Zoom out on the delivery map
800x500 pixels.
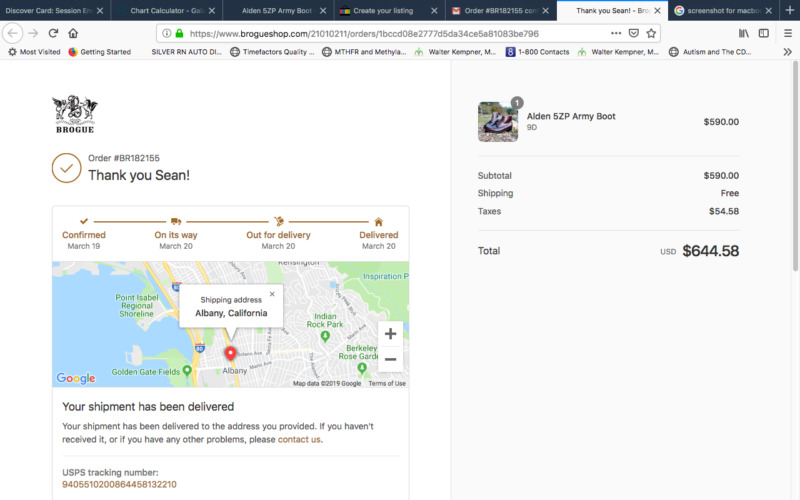[390, 359]
